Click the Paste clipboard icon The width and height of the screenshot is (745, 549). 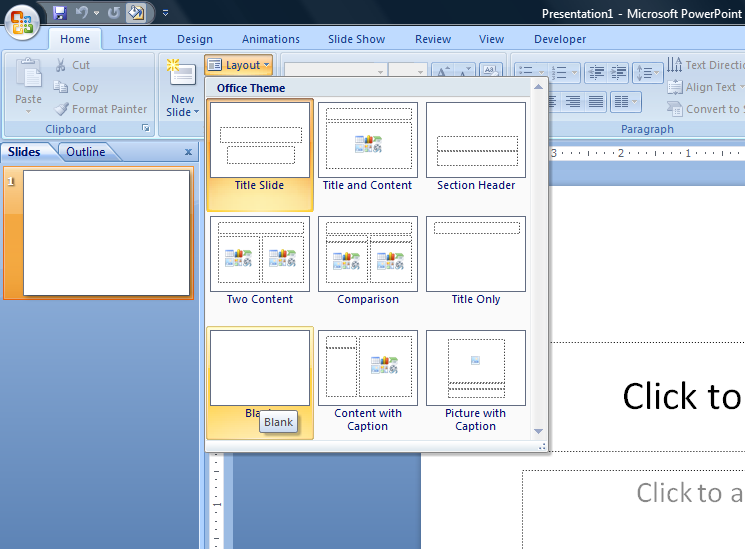pos(29,75)
